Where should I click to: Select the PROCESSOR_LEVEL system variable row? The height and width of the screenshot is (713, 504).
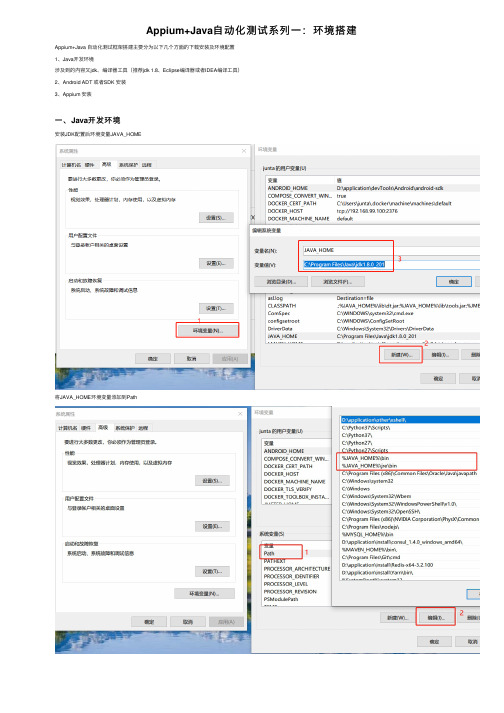pos(296,584)
